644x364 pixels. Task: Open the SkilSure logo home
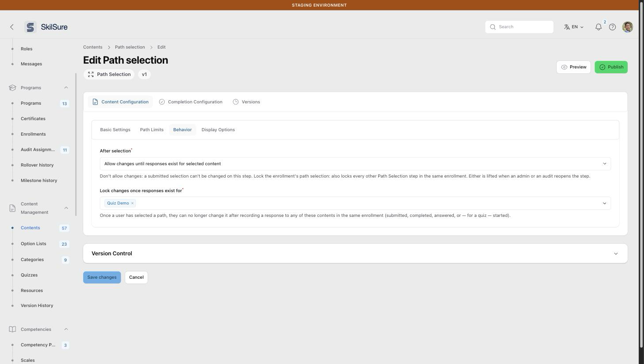pos(46,27)
